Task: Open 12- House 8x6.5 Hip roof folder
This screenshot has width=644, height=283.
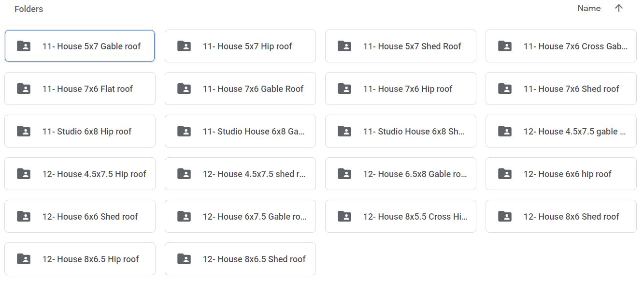Action: (80, 259)
